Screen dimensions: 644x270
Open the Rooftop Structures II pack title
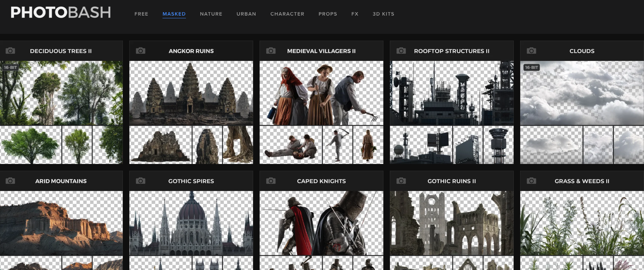[452, 51]
